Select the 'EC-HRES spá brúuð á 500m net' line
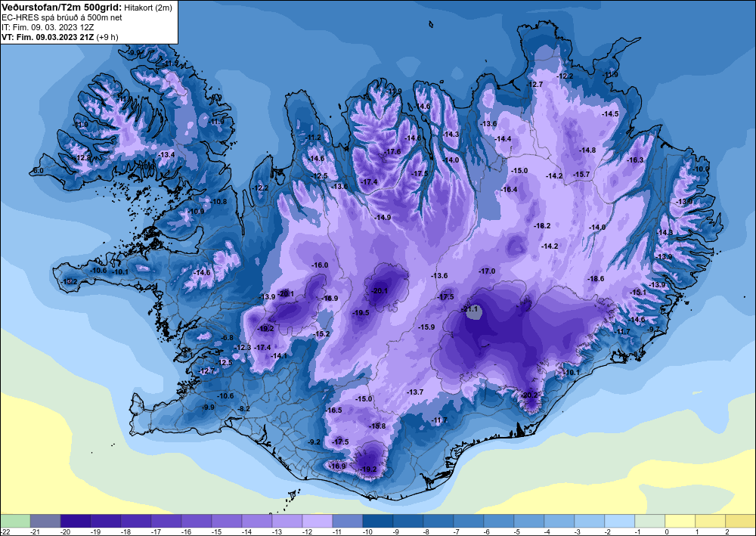The width and height of the screenshot is (756, 536). click(x=62, y=18)
